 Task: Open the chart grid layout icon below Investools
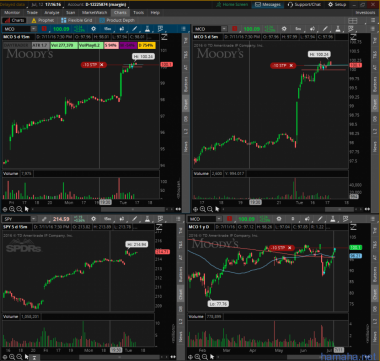352,21
